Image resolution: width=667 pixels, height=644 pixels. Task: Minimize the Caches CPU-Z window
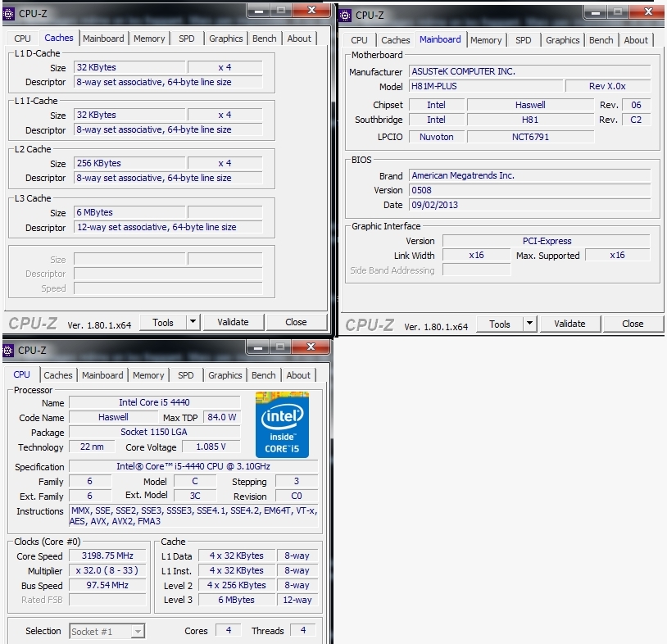[259, 11]
